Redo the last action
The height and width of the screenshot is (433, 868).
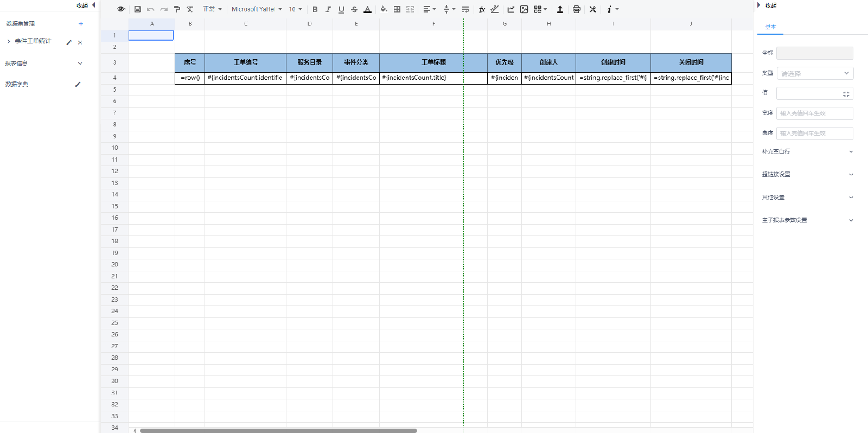[x=164, y=9]
